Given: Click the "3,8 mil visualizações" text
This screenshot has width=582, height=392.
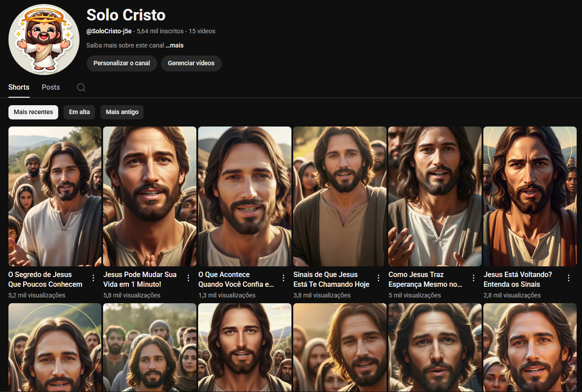Looking at the screenshot, I should pos(322,295).
